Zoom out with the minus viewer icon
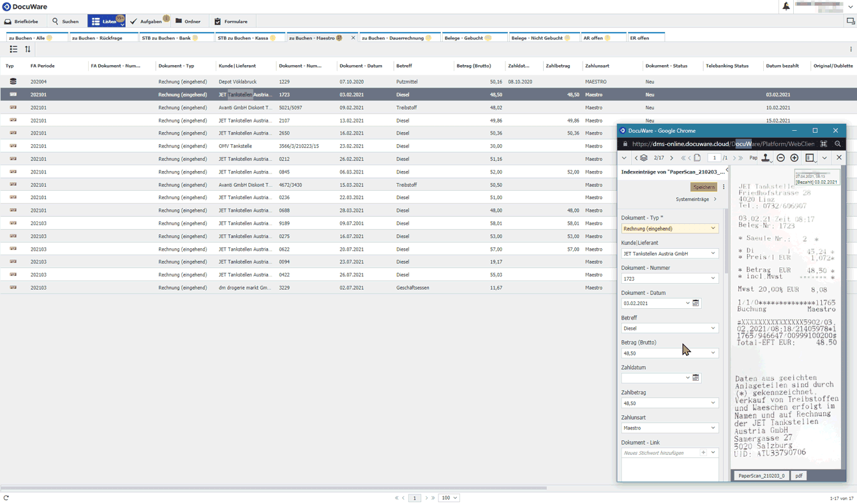Viewport: 857px width, 504px height. (780, 158)
